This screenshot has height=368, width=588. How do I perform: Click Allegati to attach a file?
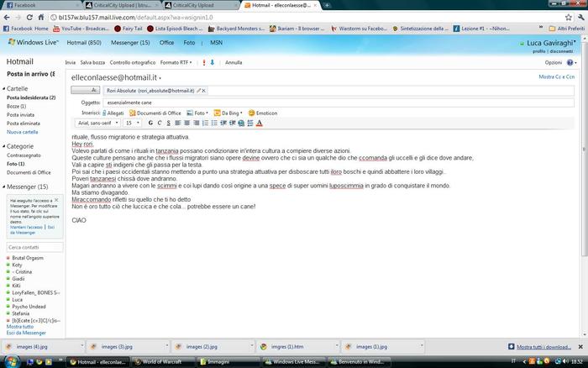pos(113,113)
